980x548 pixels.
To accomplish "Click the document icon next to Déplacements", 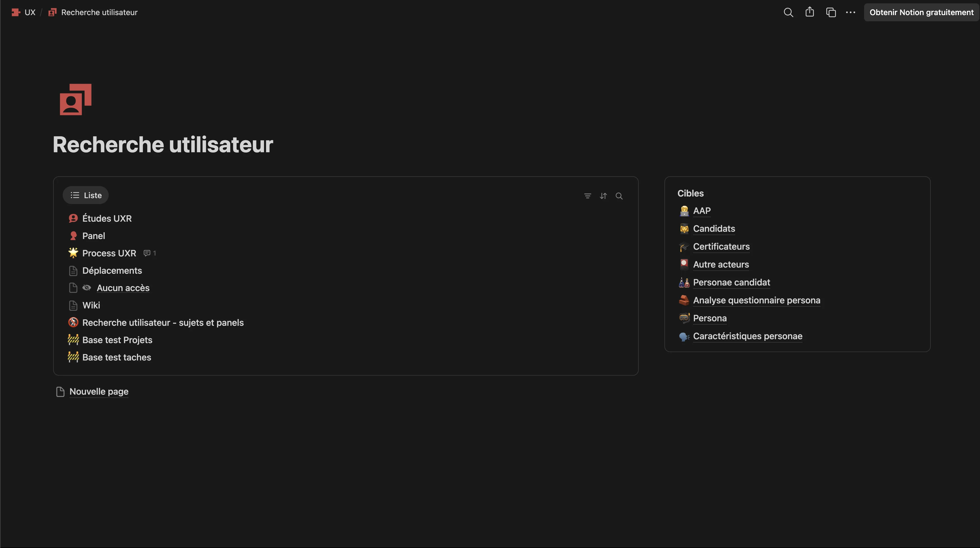I will pos(73,270).
